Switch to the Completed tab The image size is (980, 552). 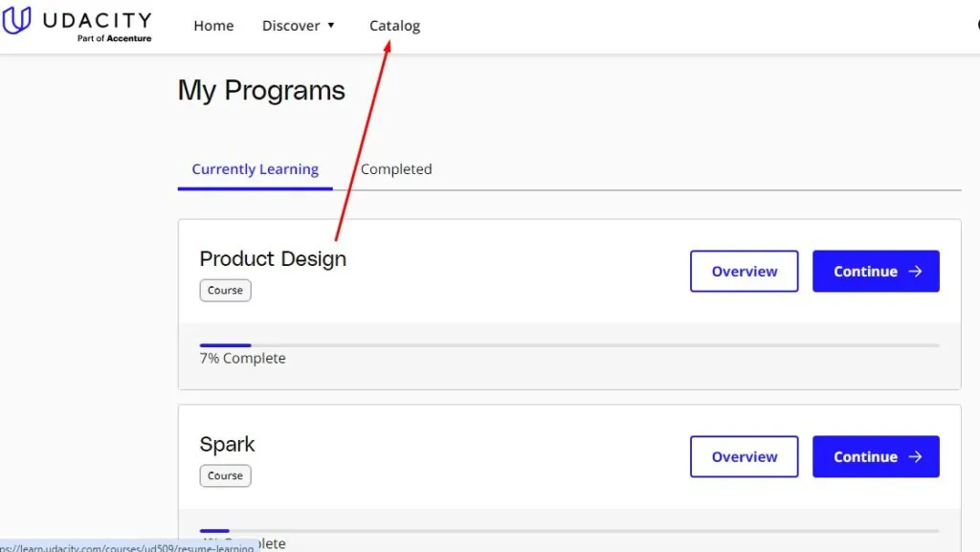(x=396, y=169)
